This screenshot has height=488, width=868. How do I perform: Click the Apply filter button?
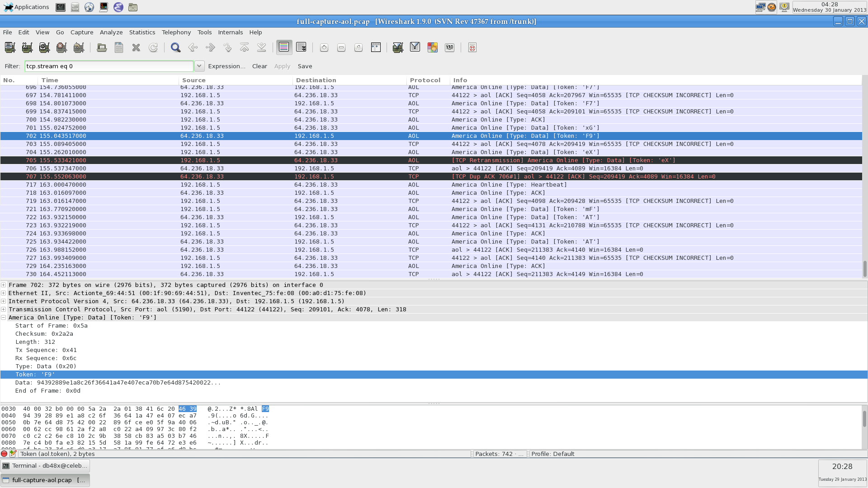pos(282,66)
